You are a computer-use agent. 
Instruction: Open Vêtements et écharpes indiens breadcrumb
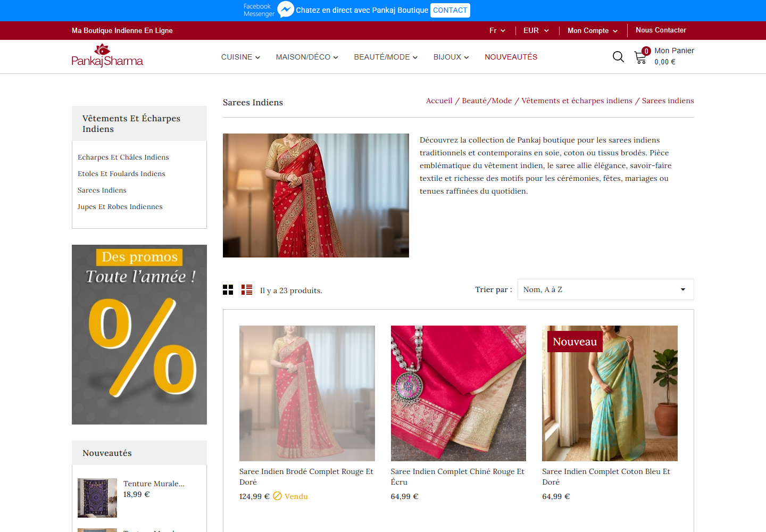577,101
